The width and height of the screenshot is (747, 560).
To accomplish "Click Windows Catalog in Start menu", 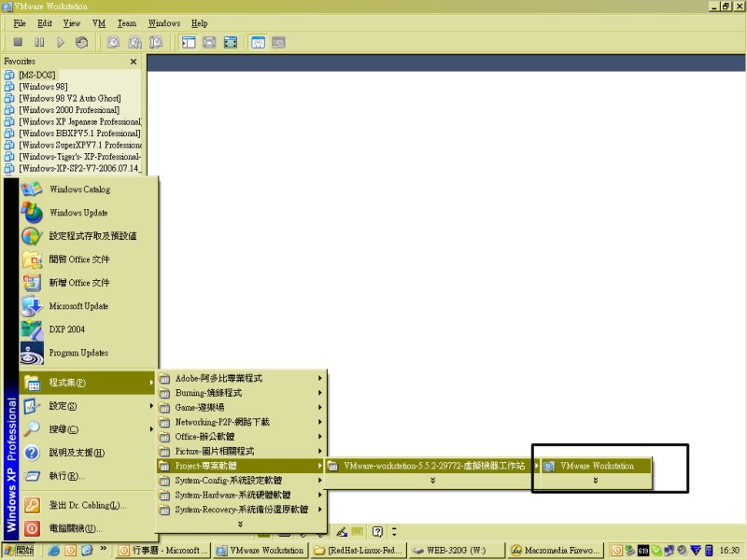I will [88, 189].
